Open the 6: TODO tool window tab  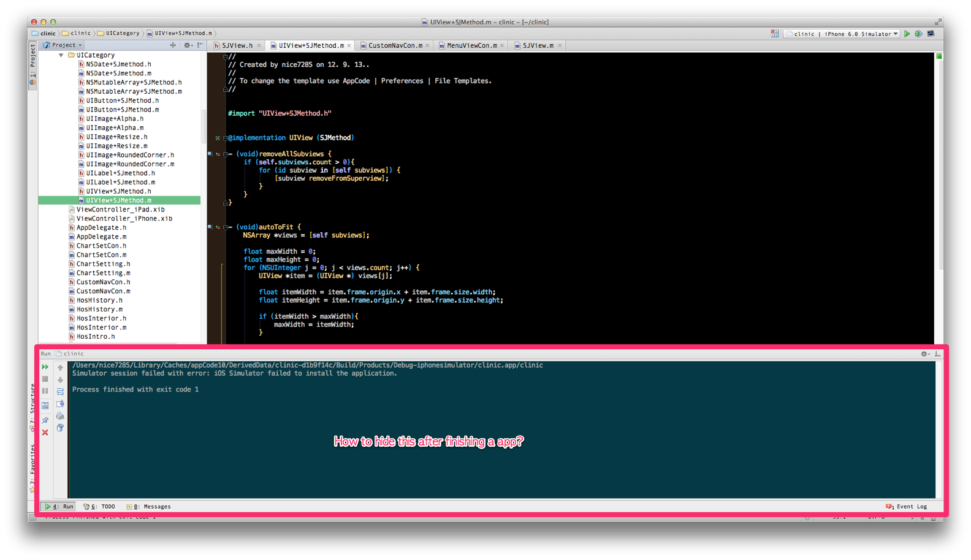99,507
